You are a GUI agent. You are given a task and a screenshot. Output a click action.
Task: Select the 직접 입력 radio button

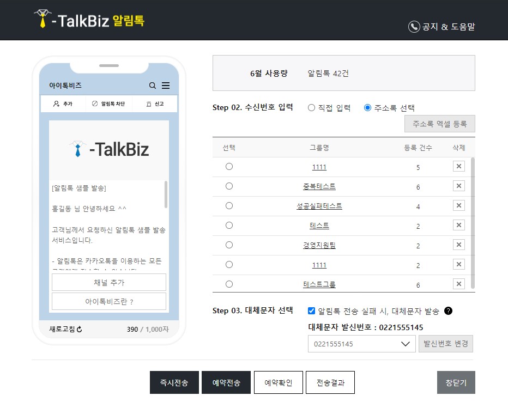[x=311, y=108]
